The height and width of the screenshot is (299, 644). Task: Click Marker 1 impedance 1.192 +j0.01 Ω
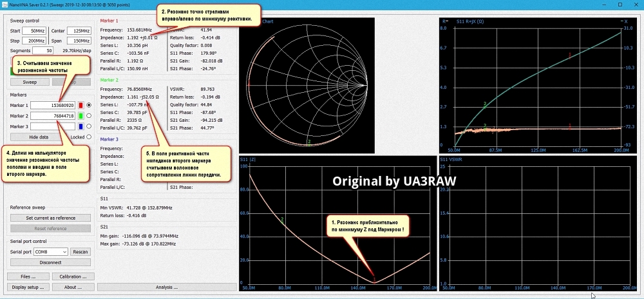[142, 38]
